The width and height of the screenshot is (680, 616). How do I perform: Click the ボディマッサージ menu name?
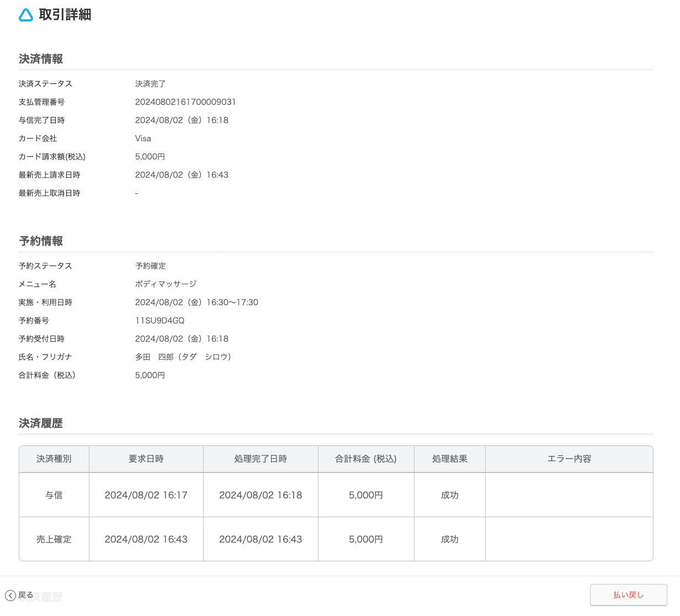tap(166, 284)
